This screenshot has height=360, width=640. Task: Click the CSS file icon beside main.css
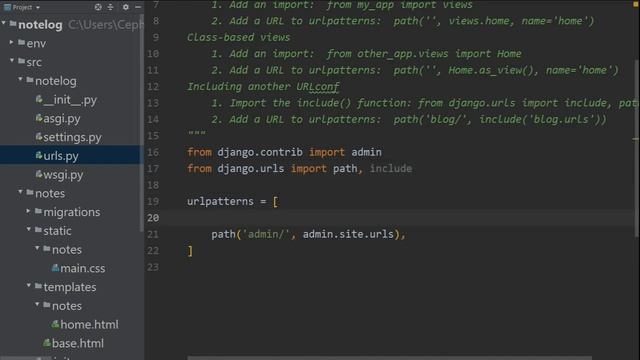[56, 268]
